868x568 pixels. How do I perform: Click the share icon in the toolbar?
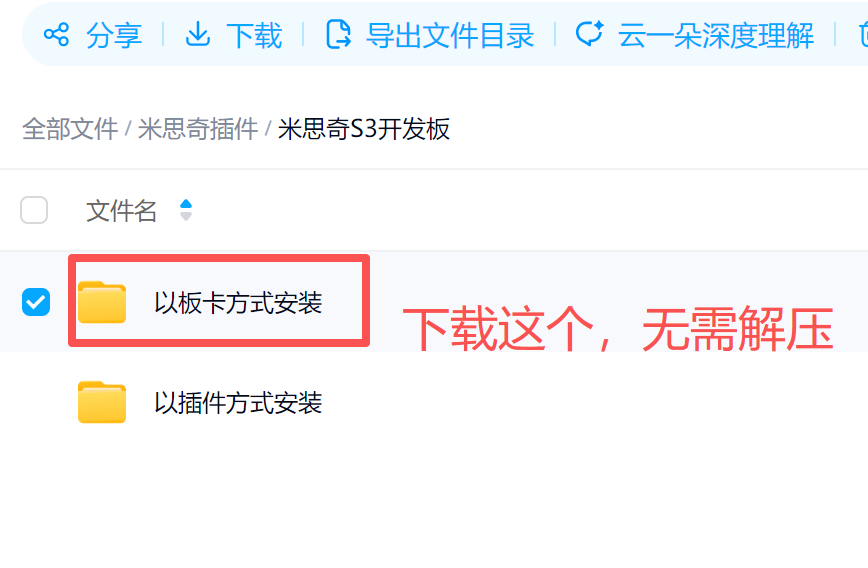point(56,35)
